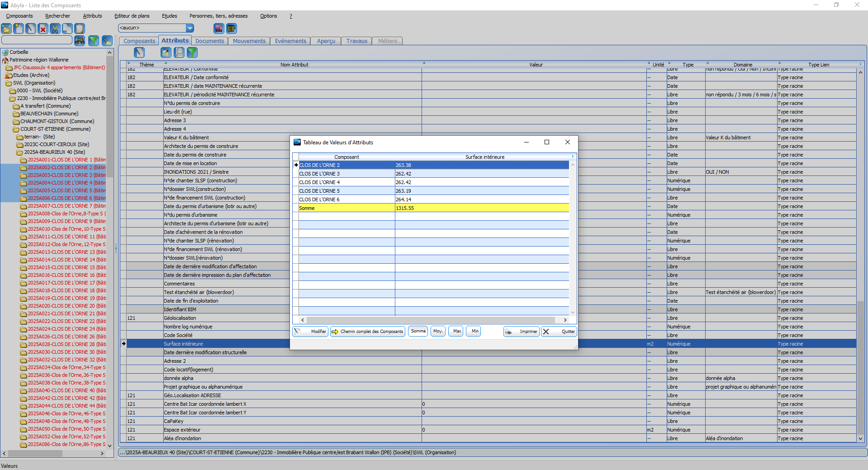Toggle the Moy. average button
The width and height of the screenshot is (868, 470).
tap(438, 331)
